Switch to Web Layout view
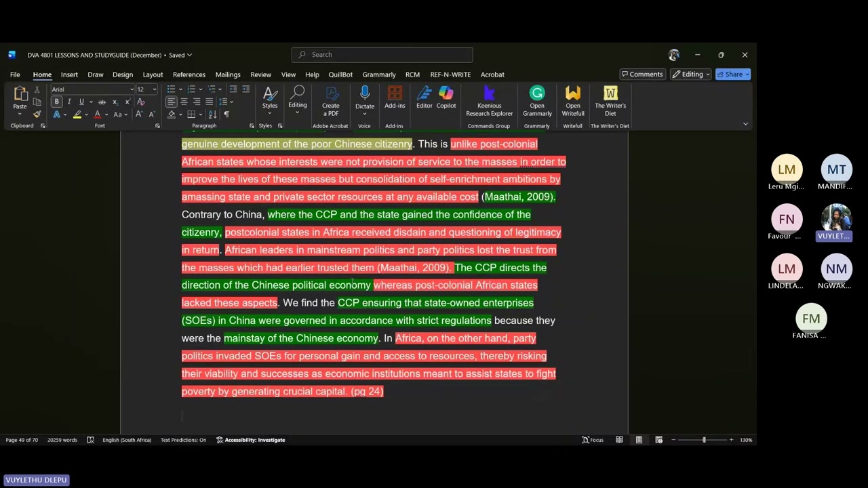 pos(658,440)
